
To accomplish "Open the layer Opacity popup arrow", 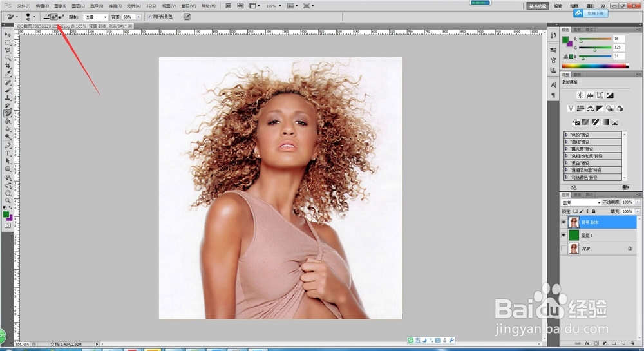I will [638, 202].
